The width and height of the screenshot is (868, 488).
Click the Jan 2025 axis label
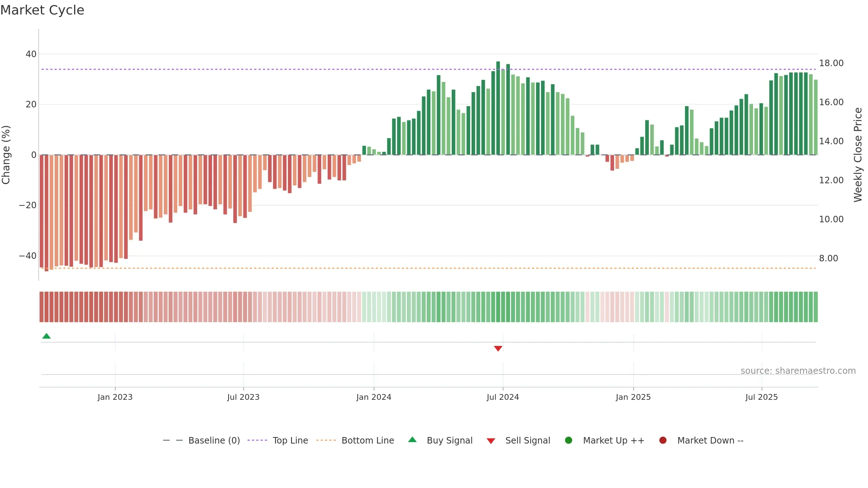click(x=633, y=397)
